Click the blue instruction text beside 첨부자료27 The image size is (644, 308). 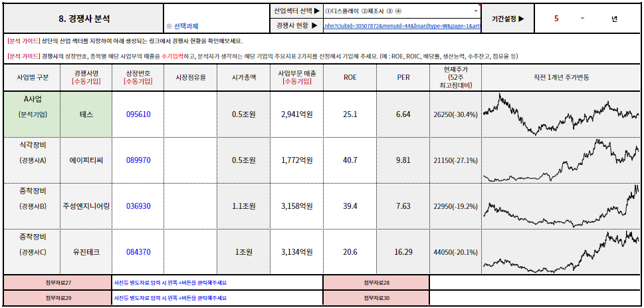tap(170, 283)
